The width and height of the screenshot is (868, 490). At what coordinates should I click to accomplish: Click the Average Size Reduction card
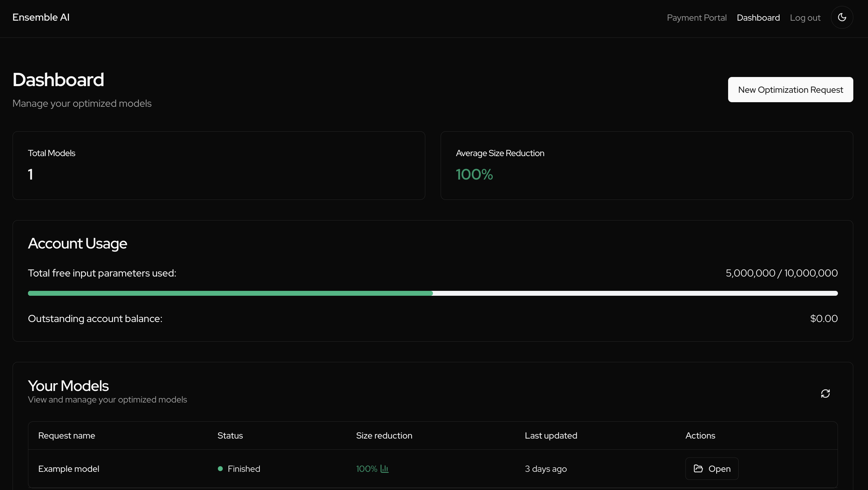[x=647, y=166]
